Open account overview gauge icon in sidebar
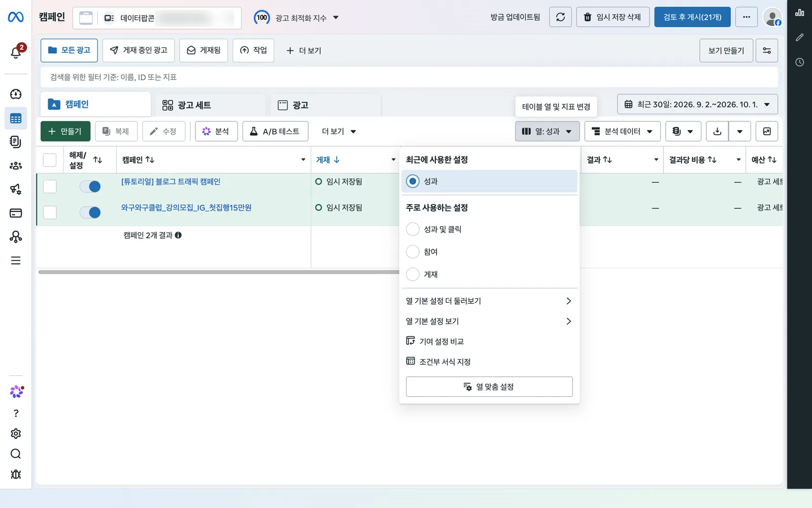The height and width of the screenshot is (508, 812). (x=16, y=94)
